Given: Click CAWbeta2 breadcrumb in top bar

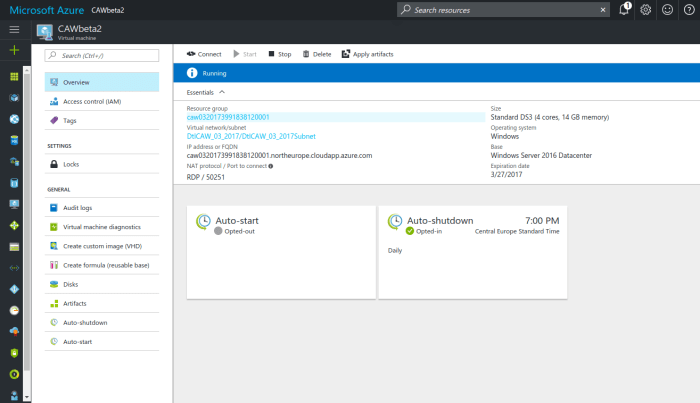Looking at the screenshot, I should [108, 10].
